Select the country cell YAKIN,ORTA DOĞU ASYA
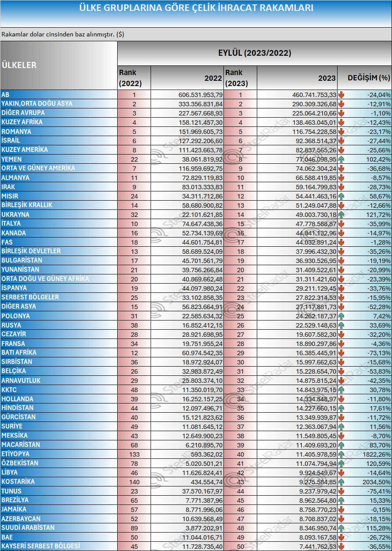 coord(59,104)
